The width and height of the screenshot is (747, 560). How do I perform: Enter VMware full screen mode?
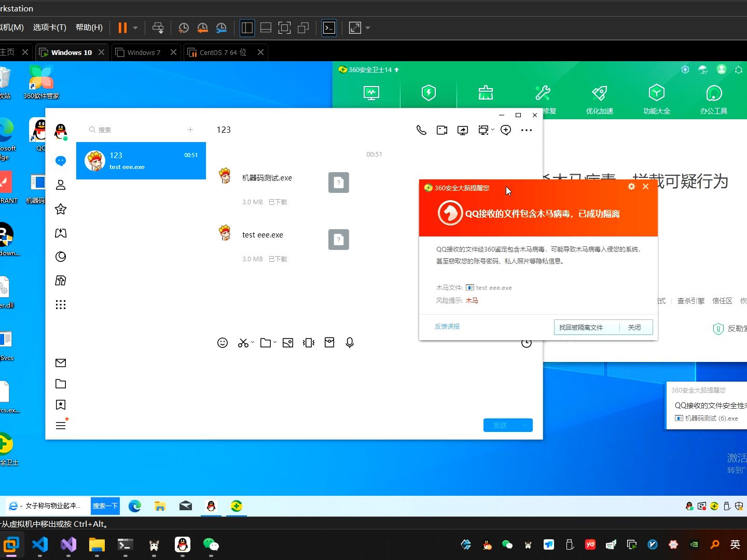coord(284,28)
